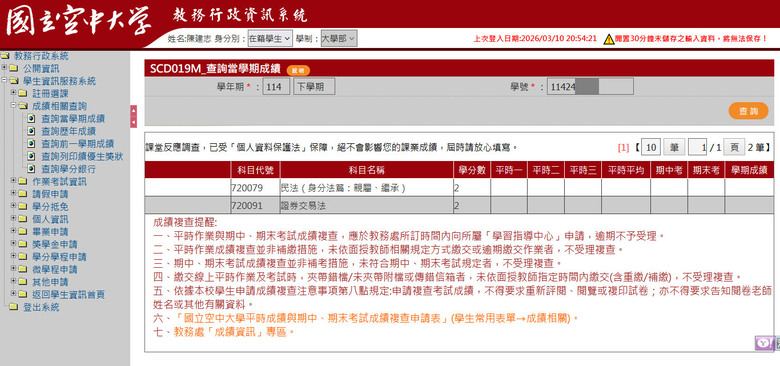The width and height of the screenshot is (780, 366).
Task: Open 查詢歷年成績 in the sidebar
Action: [x=69, y=131]
